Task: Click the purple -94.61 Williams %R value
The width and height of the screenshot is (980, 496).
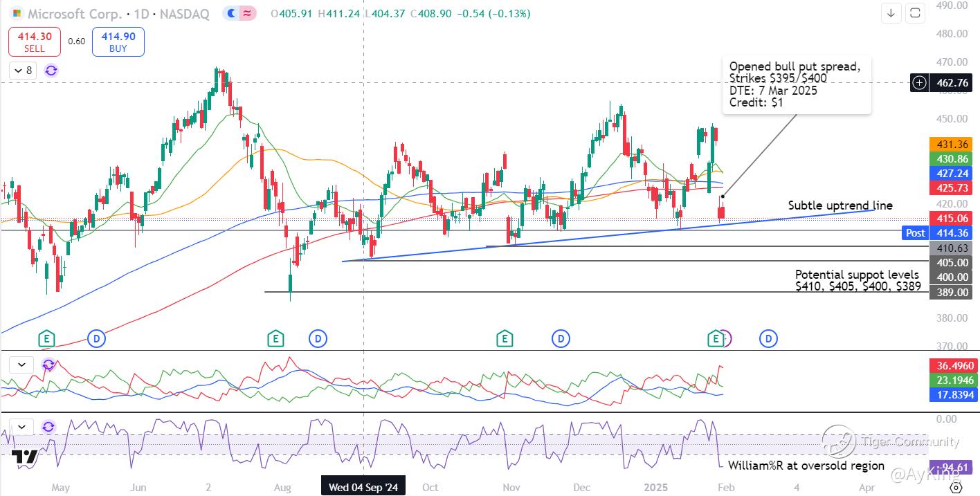Action: tap(952, 467)
